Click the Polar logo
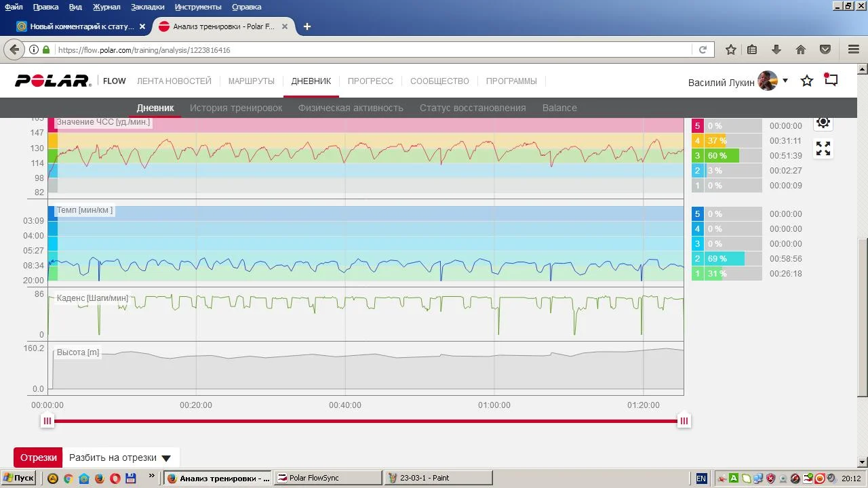Viewport: 868px width, 488px height. tap(53, 81)
